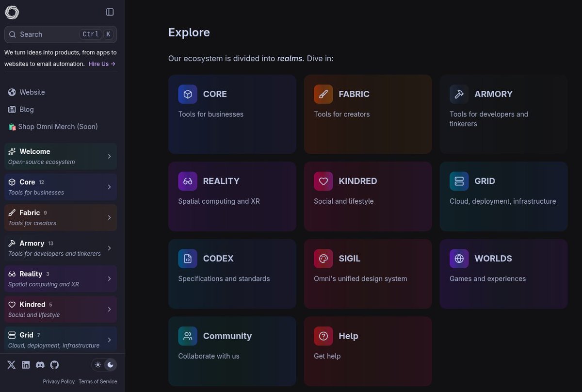Click the purple glasses icon on REALITY card
The width and height of the screenshot is (582, 392).
[x=188, y=181]
